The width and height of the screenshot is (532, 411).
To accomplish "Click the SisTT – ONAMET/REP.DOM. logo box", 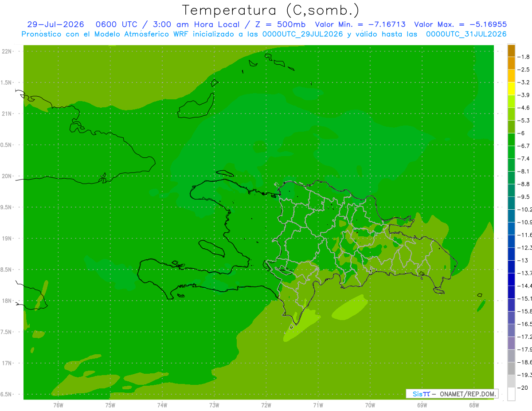I will point(452,394).
